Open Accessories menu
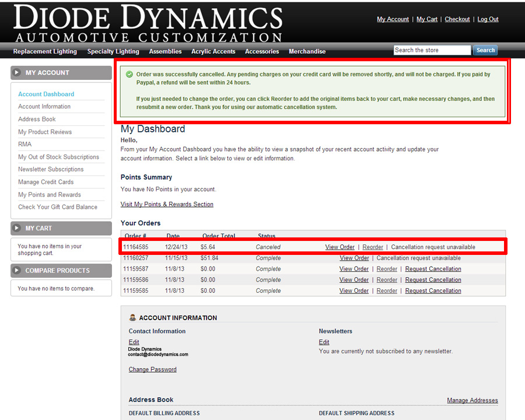Image resolution: width=525 pixels, height=420 pixels. (262, 51)
